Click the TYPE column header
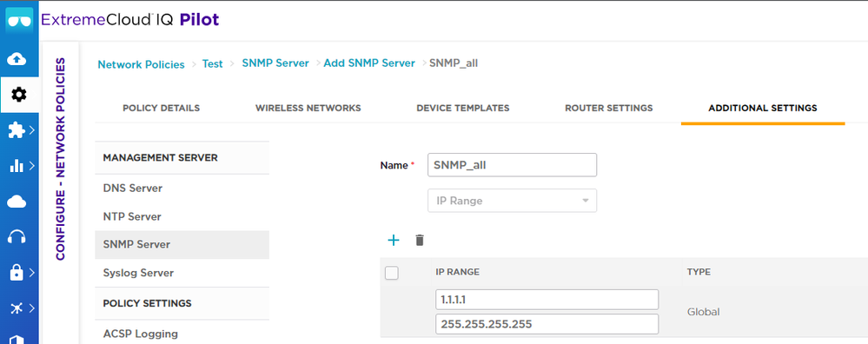 click(699, 272)
